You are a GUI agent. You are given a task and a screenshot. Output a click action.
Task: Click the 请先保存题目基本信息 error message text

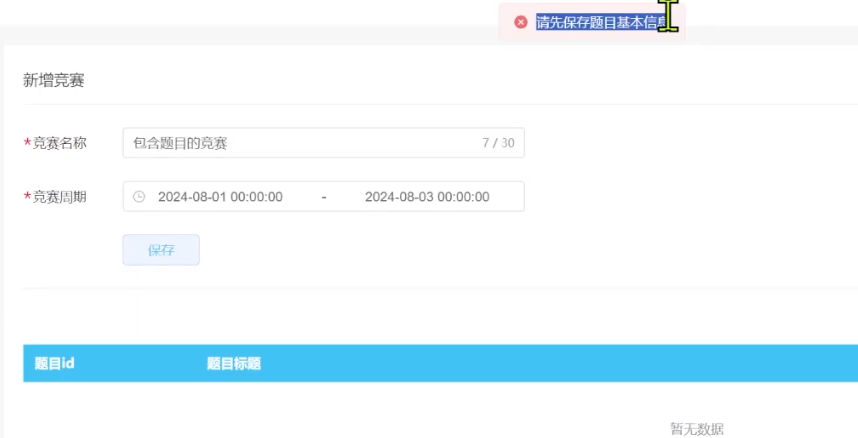click(x=603, y=22)
